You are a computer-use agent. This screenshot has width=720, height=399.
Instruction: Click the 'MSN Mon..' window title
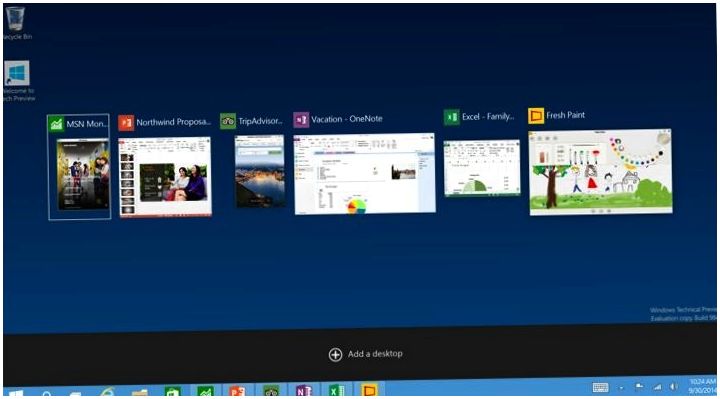click(x=87, y=124)
